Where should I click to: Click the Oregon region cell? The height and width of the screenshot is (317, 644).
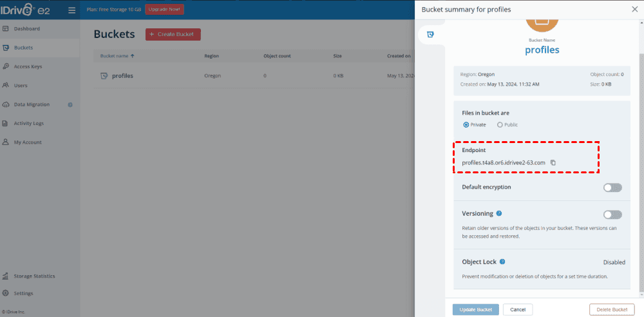click(213, 76)
